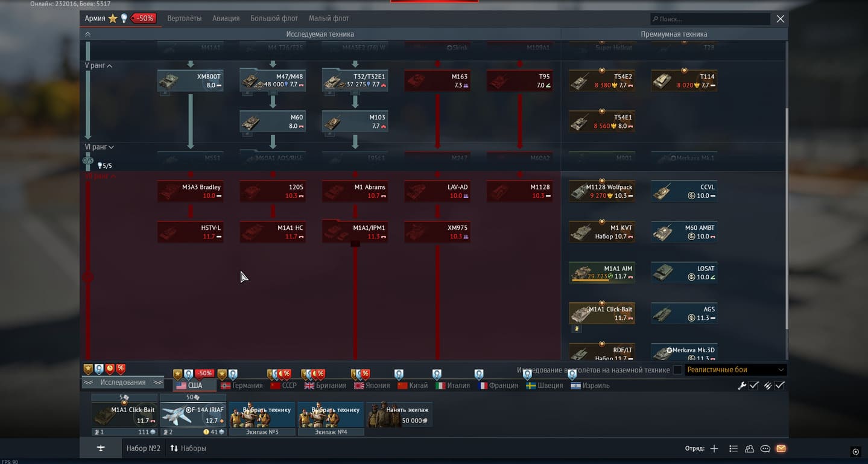Viewport: 868px width, 464px height.
Task: Open the chat bubble icon
Action: pyautogui.click(x=765, y=448)
